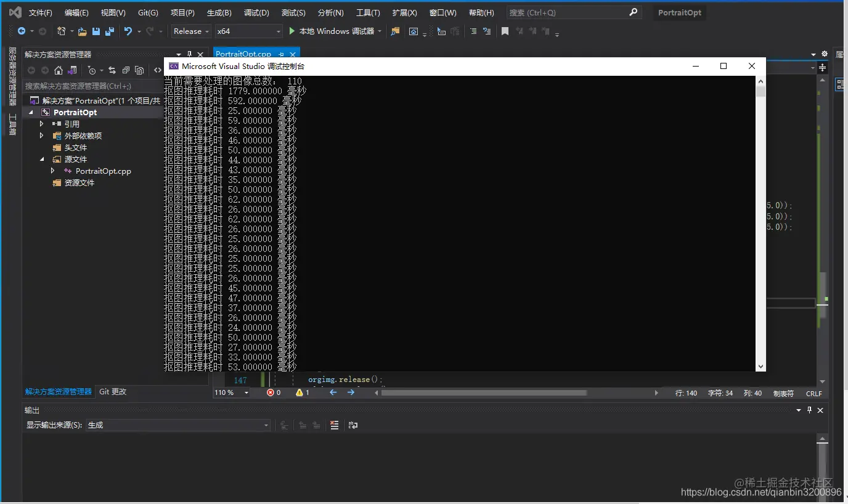The height and width of the screenshot is (504, 848).
Task: Click Home icon in Solution Explorer
Action: point(59,70)
